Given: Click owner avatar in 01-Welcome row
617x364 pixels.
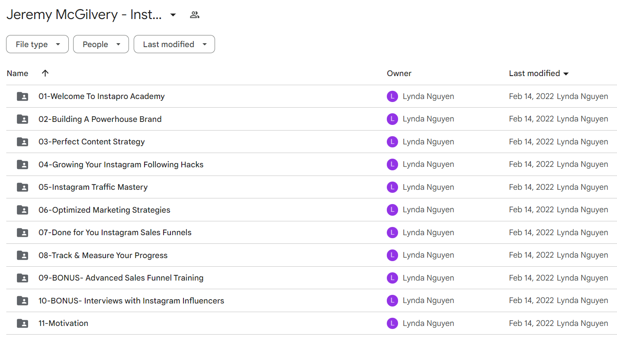Looking at the screenshot, I should [392, 96].
